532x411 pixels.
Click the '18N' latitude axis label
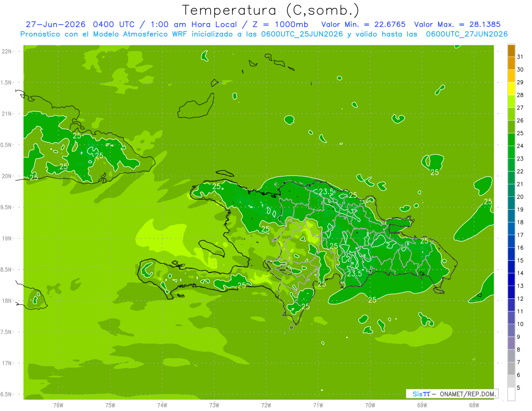7,301
